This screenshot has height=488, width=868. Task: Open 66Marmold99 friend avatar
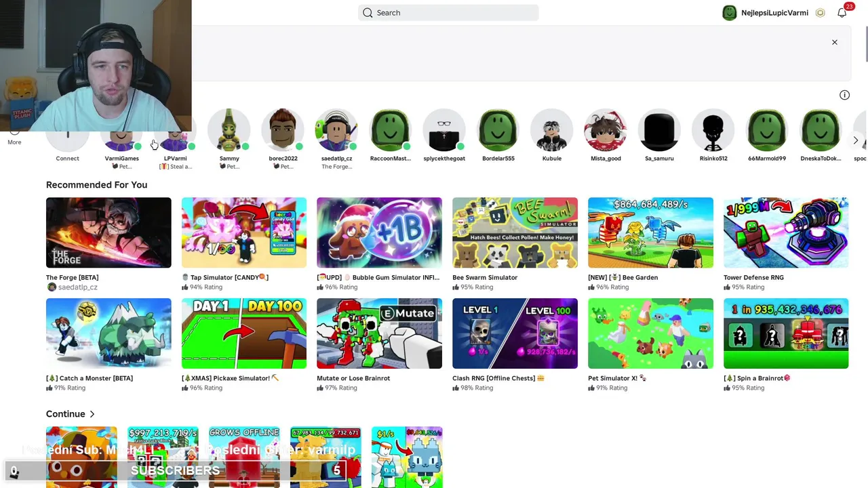point(767,129)
